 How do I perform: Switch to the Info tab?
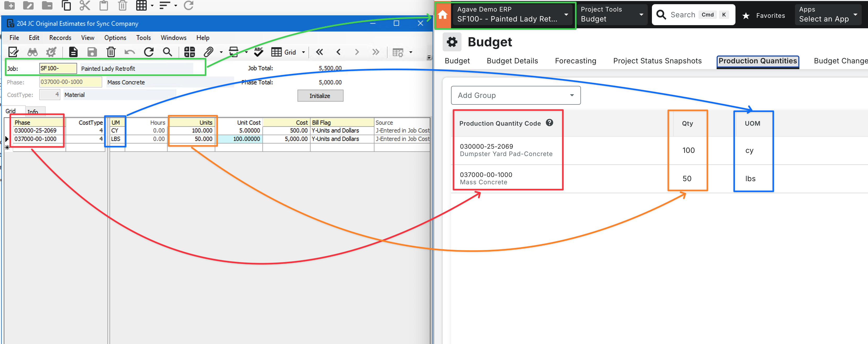coord(33,112)
